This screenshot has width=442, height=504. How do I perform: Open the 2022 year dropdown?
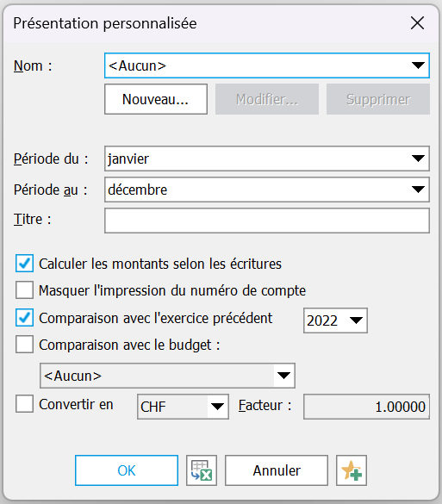coord(335,320)
